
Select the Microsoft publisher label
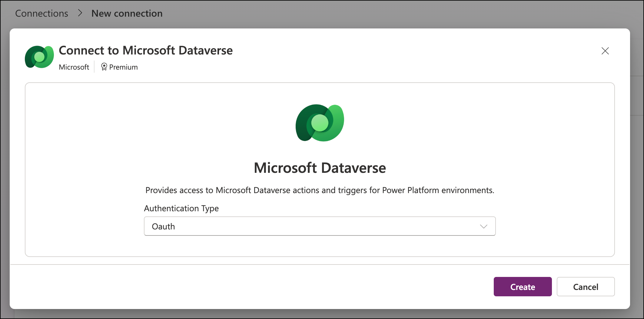[x=74, y=67]
